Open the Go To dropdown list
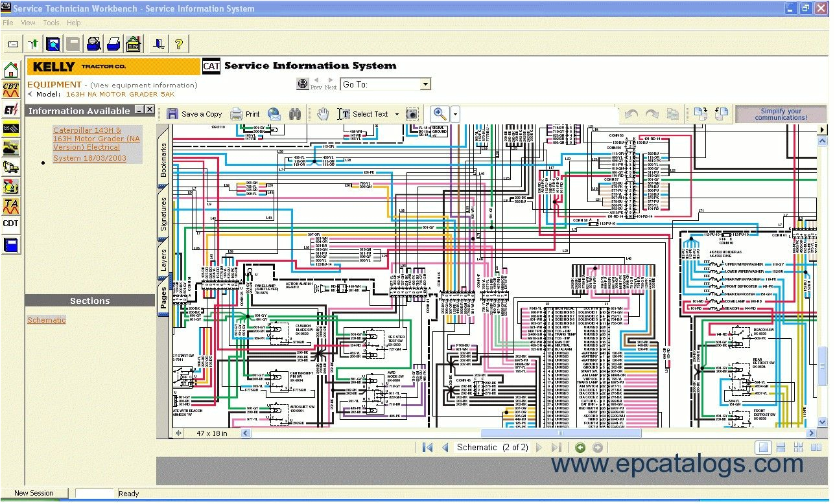This screenshot has width=835, height=504. click(x=425, y=84)
